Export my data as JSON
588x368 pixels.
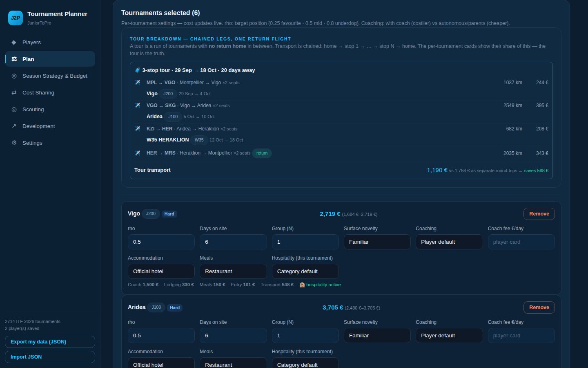50,342
